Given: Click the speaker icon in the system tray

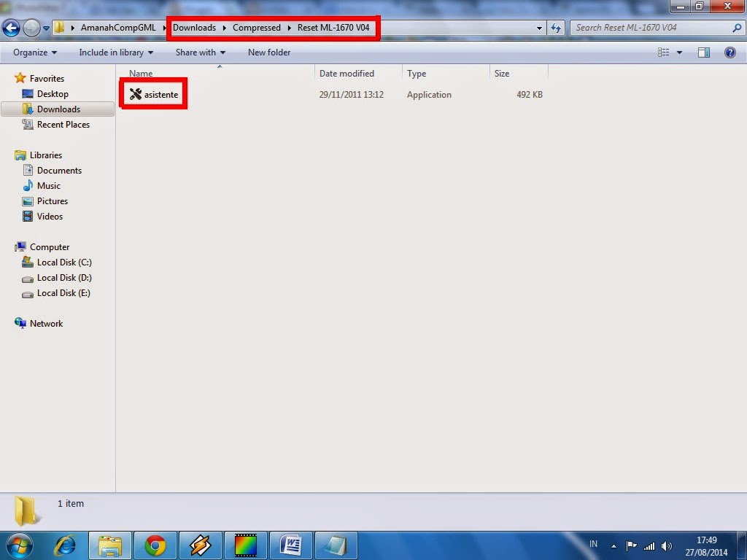Looking at the screenshot, I should point(667,545).
